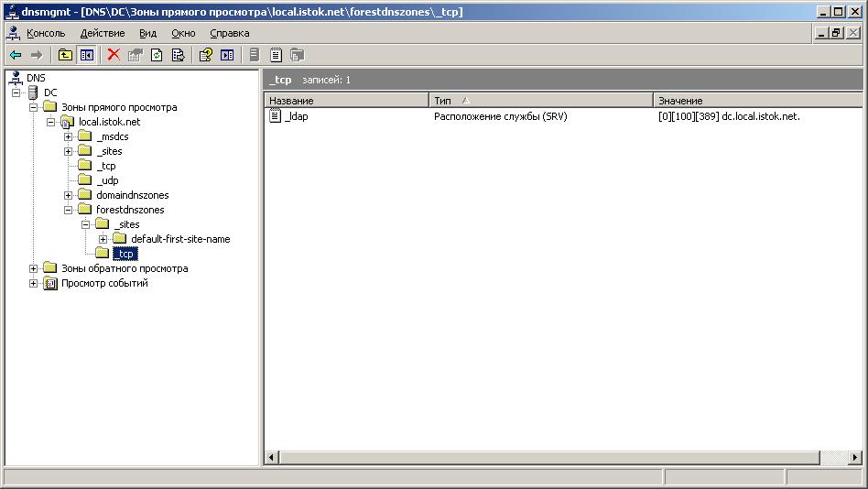Restore the inner MMC child window
Screen dimensions: 868x489
coord(836,33)
